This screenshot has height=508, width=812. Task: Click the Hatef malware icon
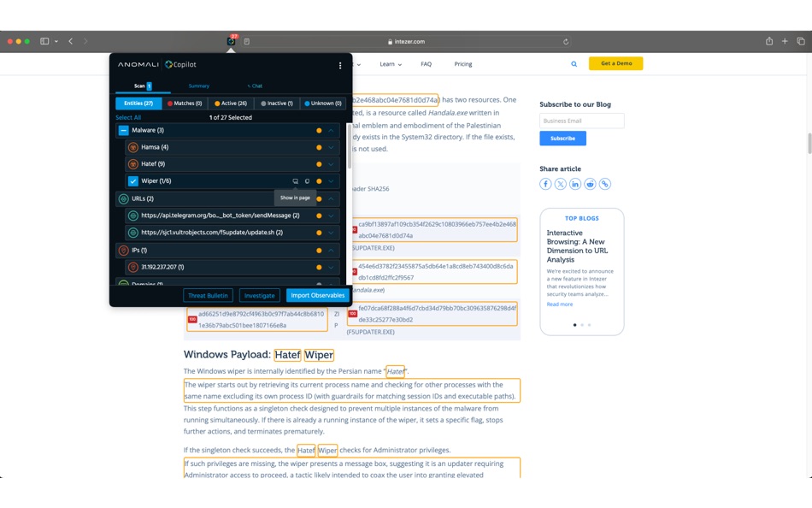pyautogui.click(x=133, y=164)
